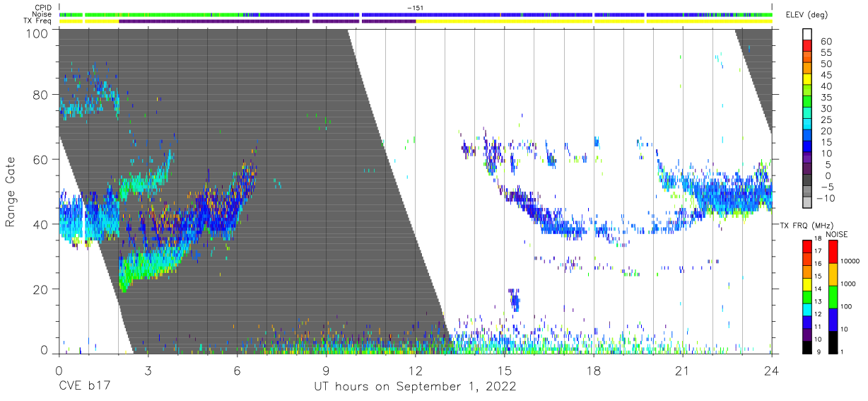Click the NOISE legend title
The image size is (868, 401).
pos(837,233)
